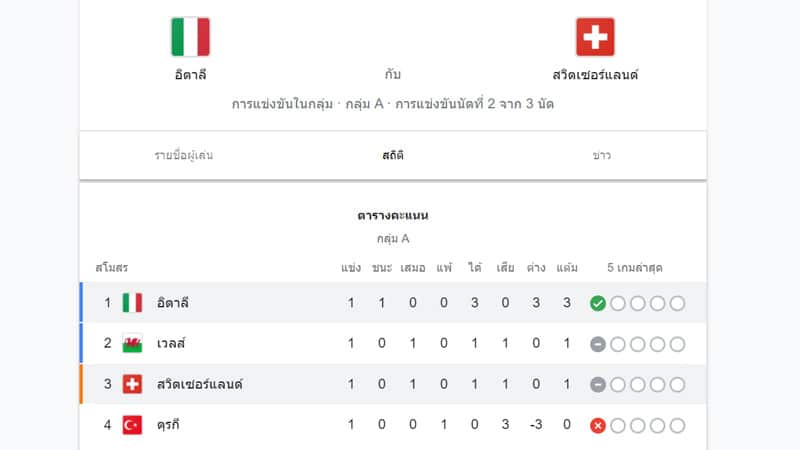Click Wales' gray draw icon

click(597, 344)
